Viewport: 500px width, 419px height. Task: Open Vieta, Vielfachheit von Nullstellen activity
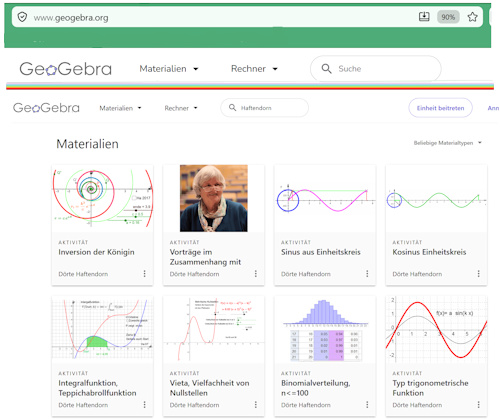point(210,388)
